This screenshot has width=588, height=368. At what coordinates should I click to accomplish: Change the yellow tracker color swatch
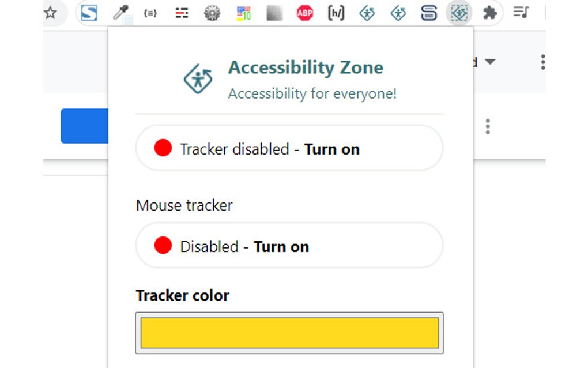click(290, 333)
